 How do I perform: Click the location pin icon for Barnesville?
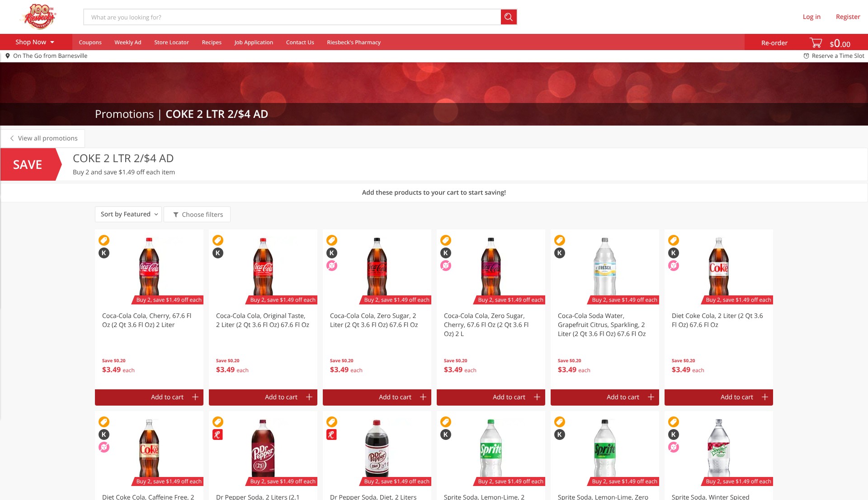pos(8,56)
